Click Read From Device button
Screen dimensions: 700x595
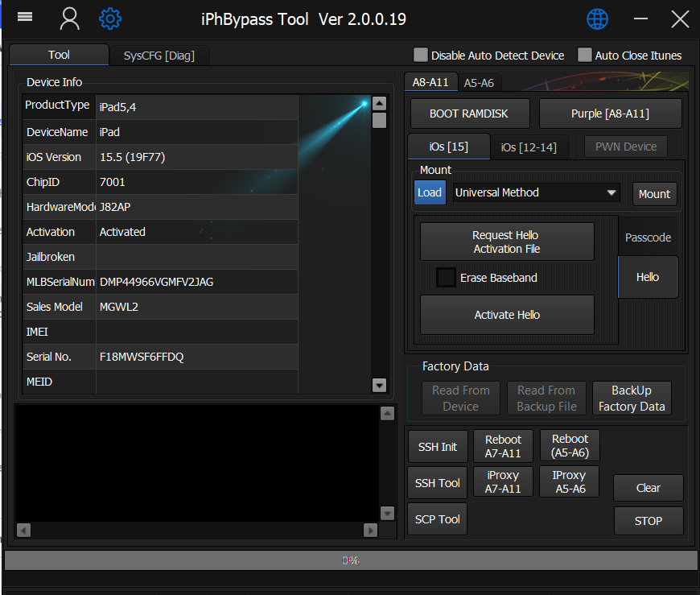[461, 398]
